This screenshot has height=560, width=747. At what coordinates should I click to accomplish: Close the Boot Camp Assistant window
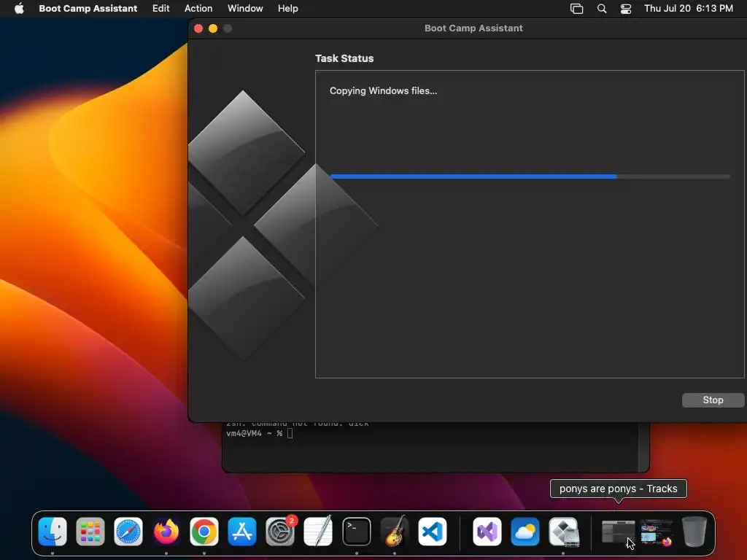[x=198, y=28]
